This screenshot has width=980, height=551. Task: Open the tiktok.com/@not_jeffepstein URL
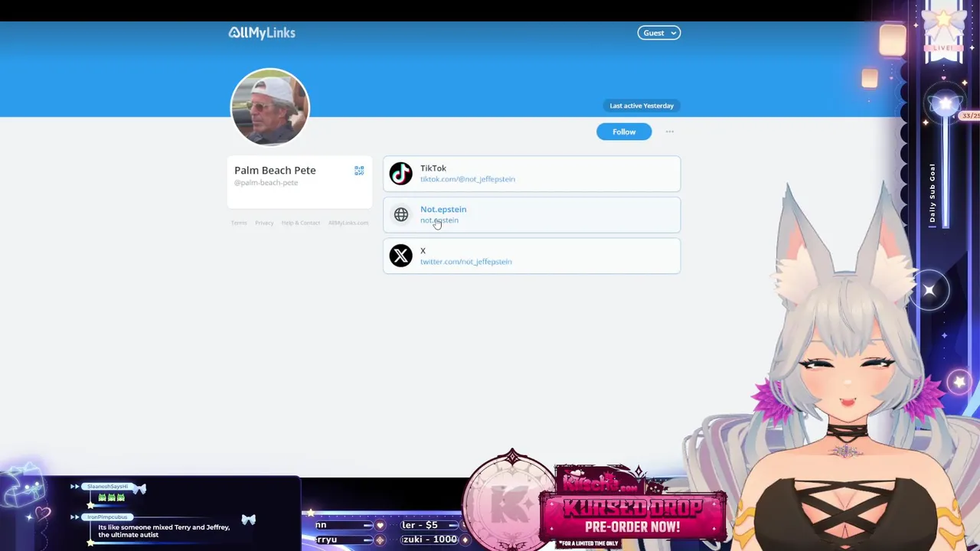point(467,179)
